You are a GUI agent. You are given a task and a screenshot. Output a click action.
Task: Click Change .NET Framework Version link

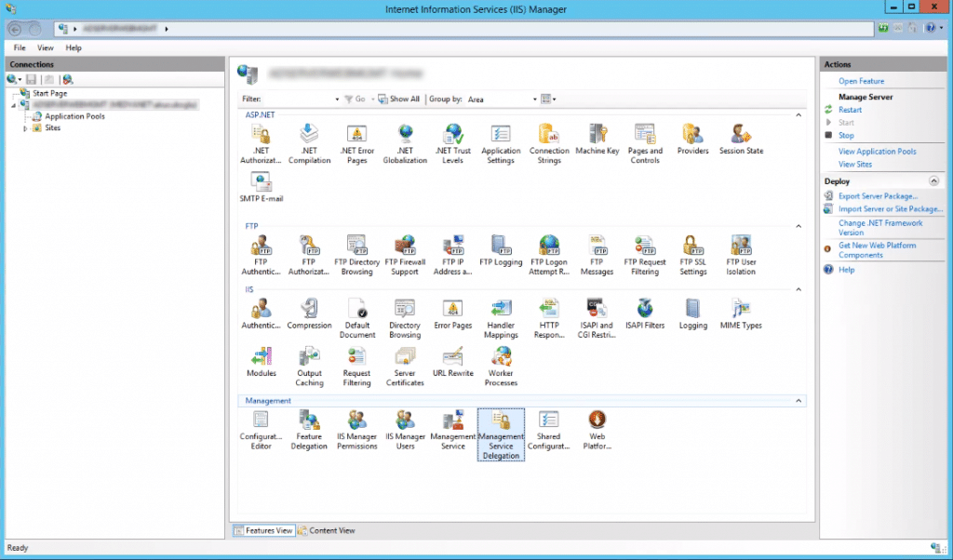[880, 228]
